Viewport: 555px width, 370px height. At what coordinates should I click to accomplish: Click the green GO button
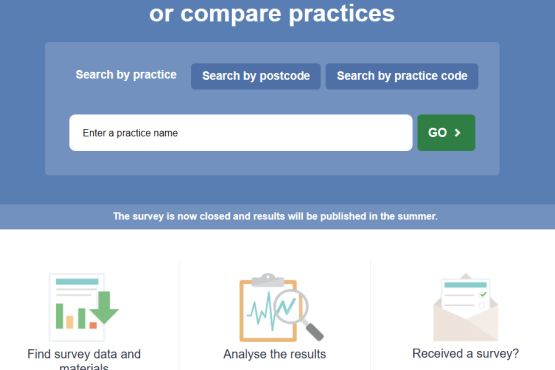446,133
